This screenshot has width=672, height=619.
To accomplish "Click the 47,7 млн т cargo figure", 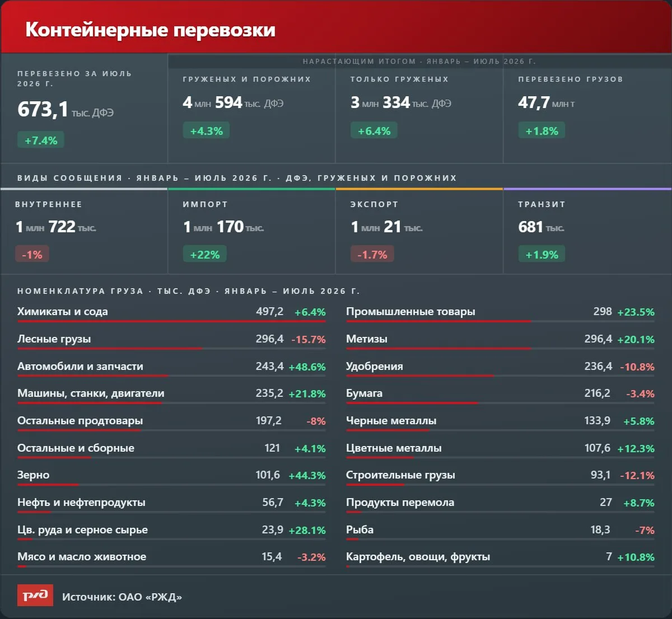I will point(547,102).
